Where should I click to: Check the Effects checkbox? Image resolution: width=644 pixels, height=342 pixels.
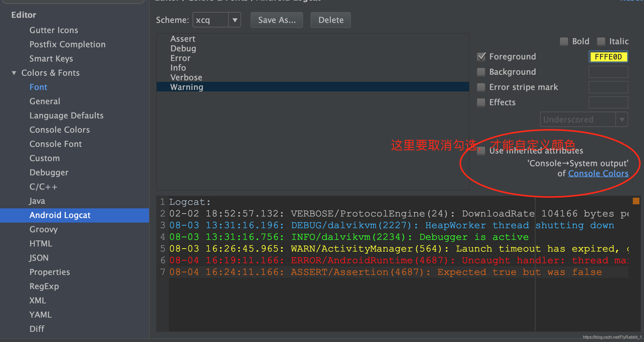pyautogui.click(x=481, y=102)
